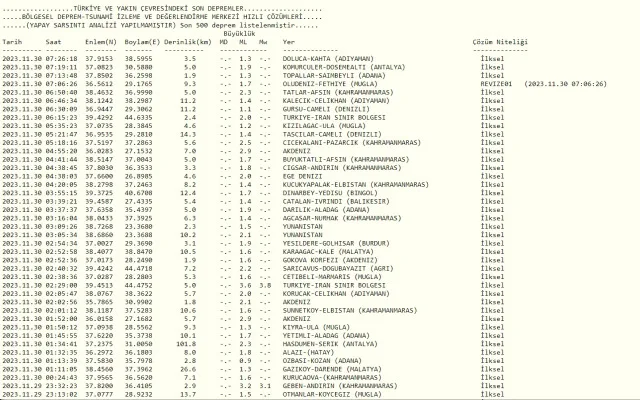
Task: Click KURUCAOVA-(KAHRAMANMARAS) text
Action: pyautogui.click(x=332, y=378)
